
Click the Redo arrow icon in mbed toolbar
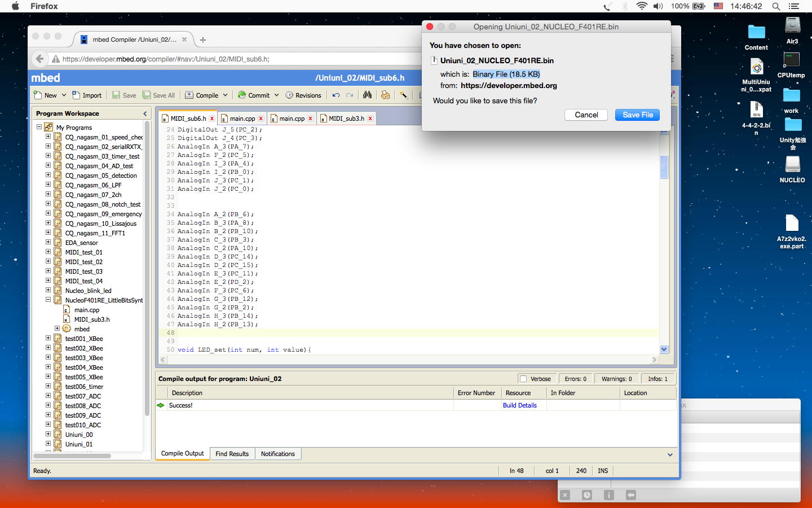[350, 95]
